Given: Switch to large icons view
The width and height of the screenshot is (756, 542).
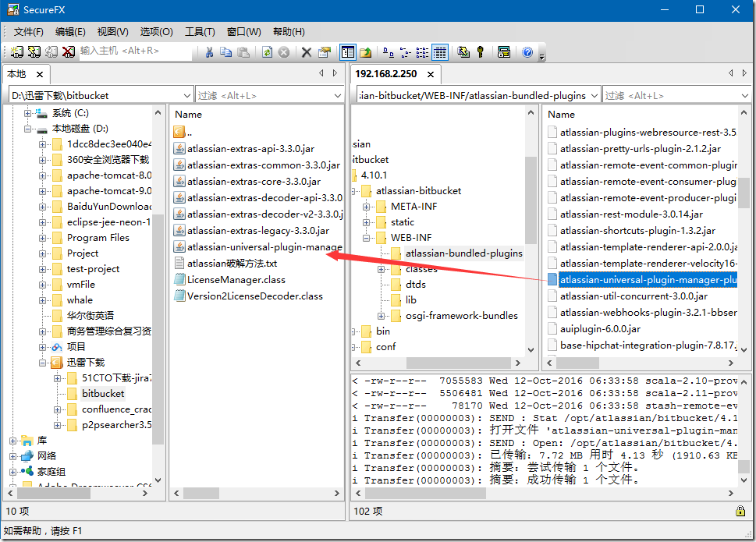Looking at the screenshot, I should (388, 52).
